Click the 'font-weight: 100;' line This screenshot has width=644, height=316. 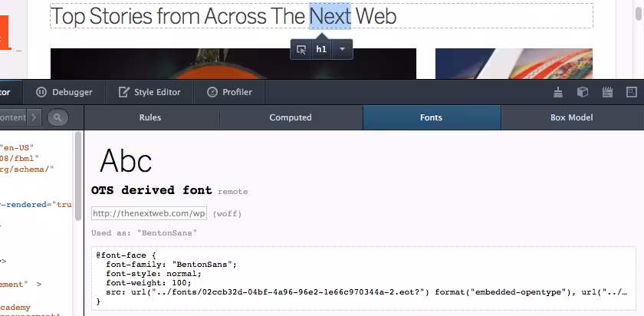(149, 283)
